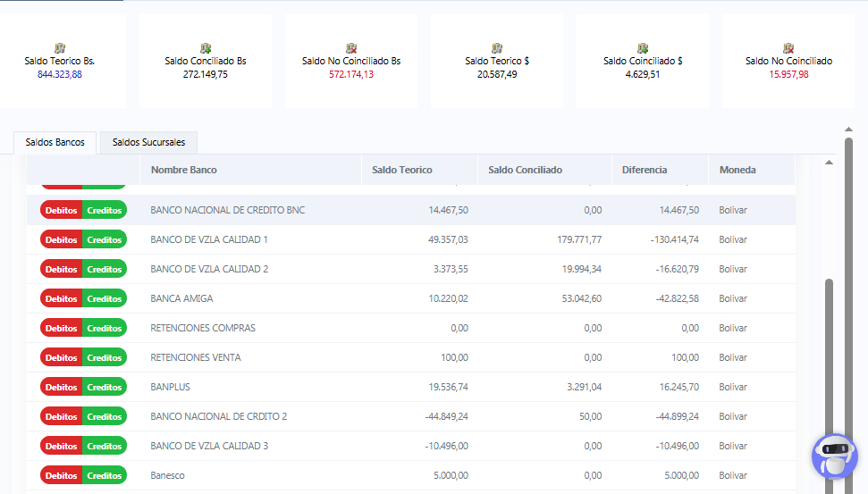Sort by Diferencia column header
The width and height of the screenshot is (868, 494).
[644, 170]
